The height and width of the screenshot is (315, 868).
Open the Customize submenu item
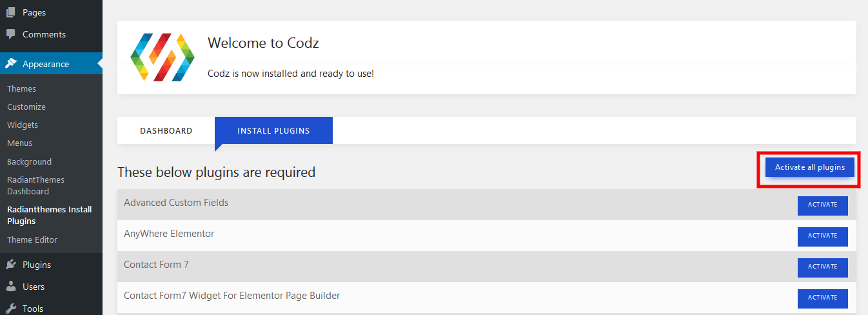[x=26, y=107]
